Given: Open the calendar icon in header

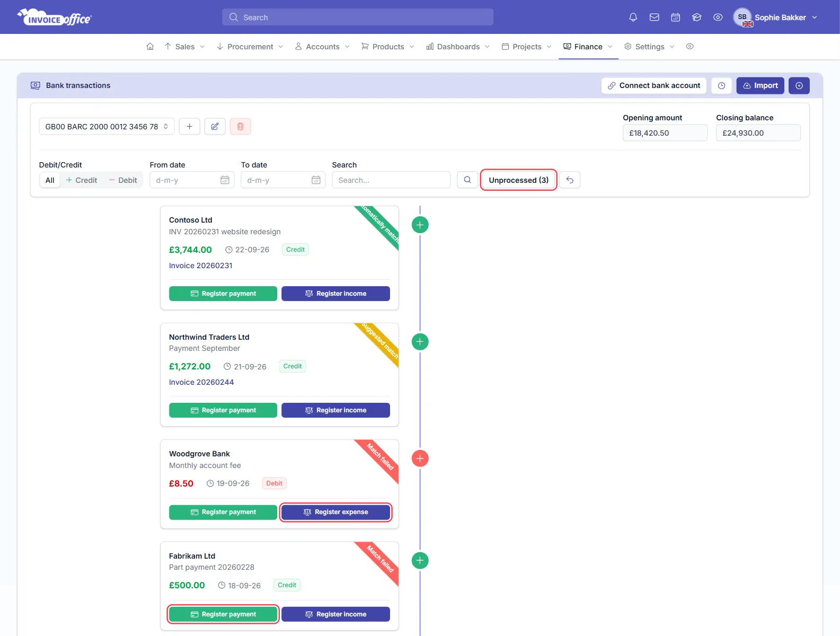Looking at the screenshot, I should (x=676, y=17).
